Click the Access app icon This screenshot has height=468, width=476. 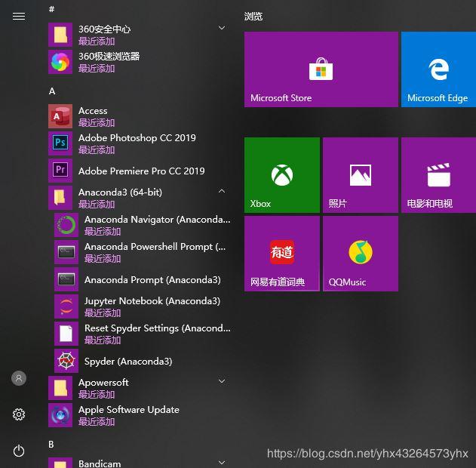60,116
